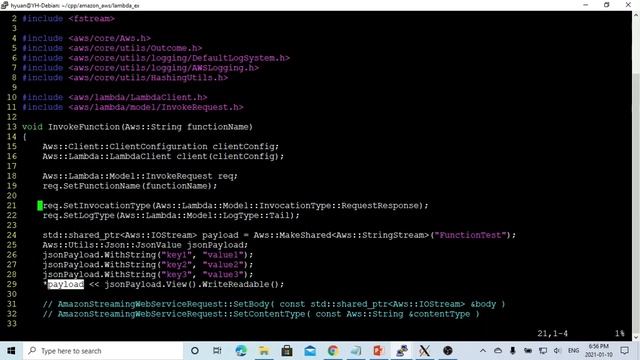This screenshot has height=360, width=640.
Task: Click on 'void InvokeFunction' on line 13
Action: point(71,127)
